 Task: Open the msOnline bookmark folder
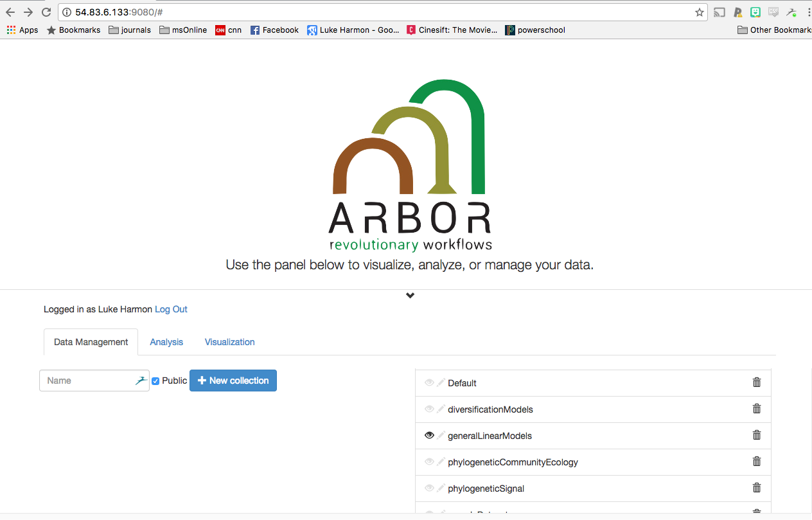point(183,30)
